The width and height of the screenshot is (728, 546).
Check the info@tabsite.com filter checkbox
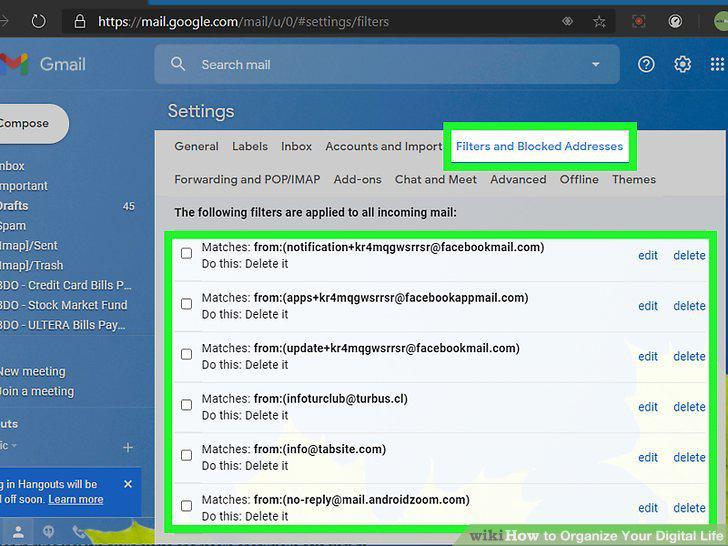tap(186, 455)
